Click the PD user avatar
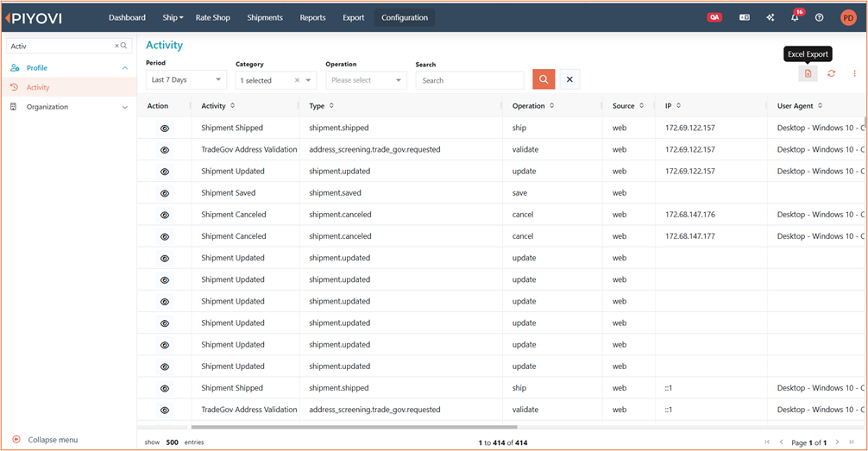Image resolution: width=868 pixels, height=451 pixels. coord(848,18)
